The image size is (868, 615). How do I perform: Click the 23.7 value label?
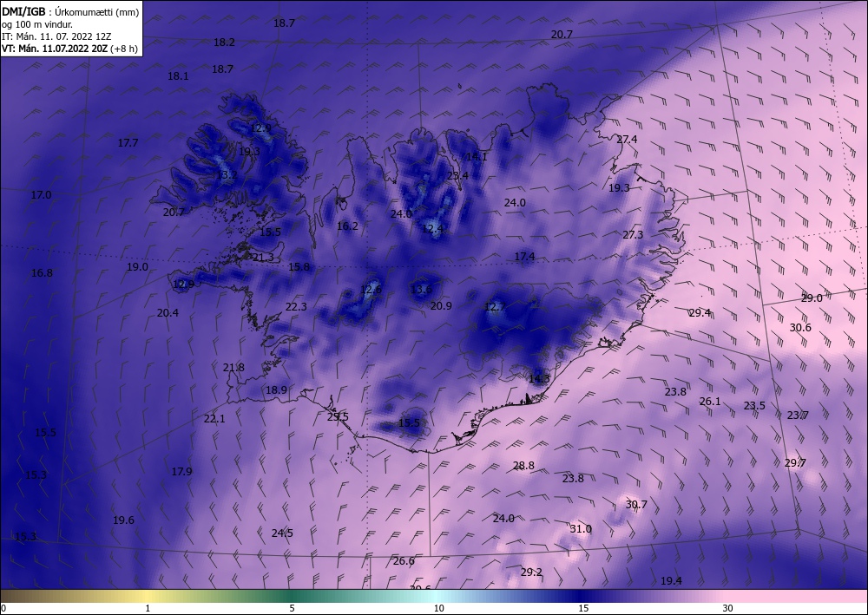798,415
